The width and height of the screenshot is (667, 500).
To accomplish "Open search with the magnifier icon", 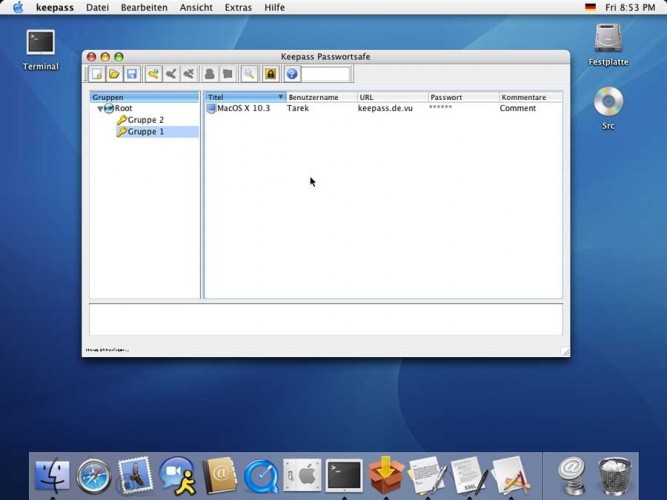I will click(x=249, y=74).
